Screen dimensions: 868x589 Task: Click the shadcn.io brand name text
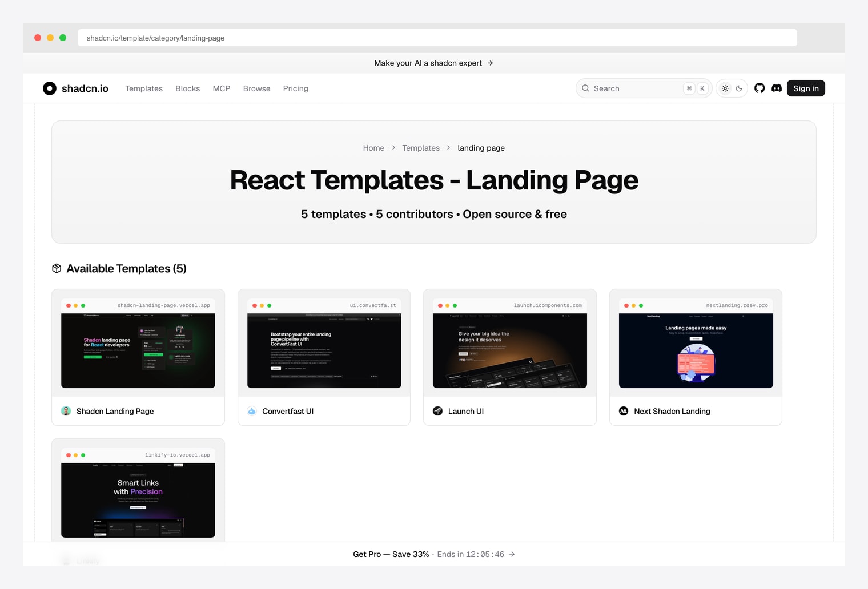85,88
